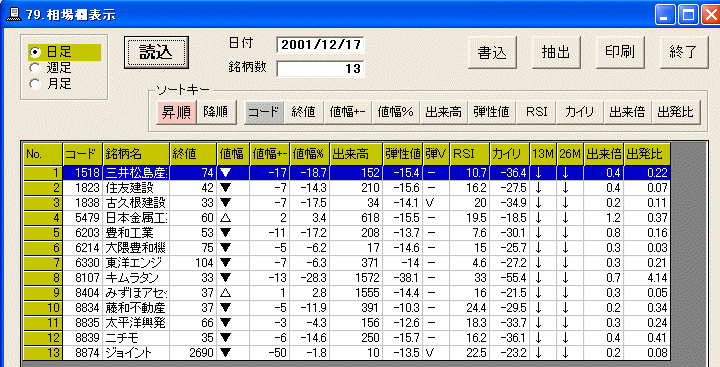Click closing price cell 2690
This screenshot has width=720, height=367.
click(193, 353)
